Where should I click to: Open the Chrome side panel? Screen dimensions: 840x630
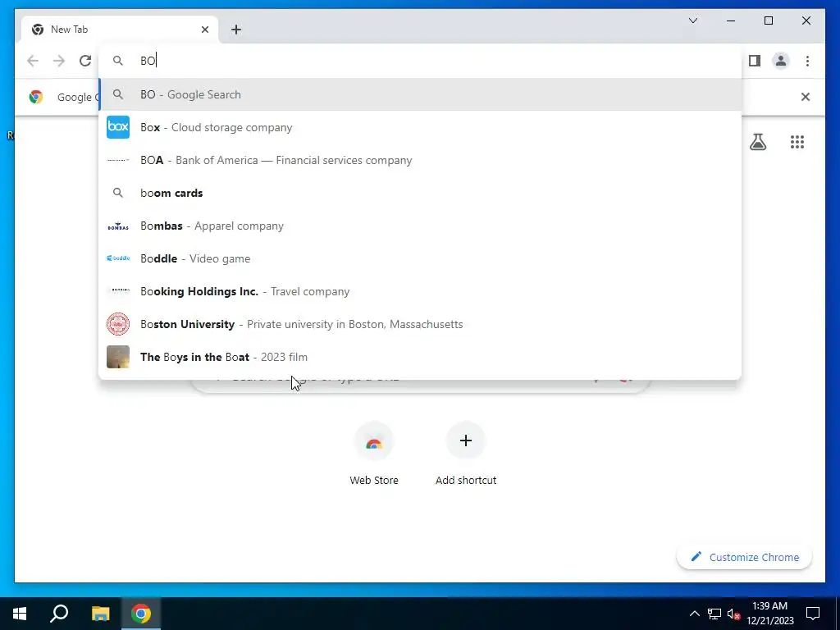point(755,61)
